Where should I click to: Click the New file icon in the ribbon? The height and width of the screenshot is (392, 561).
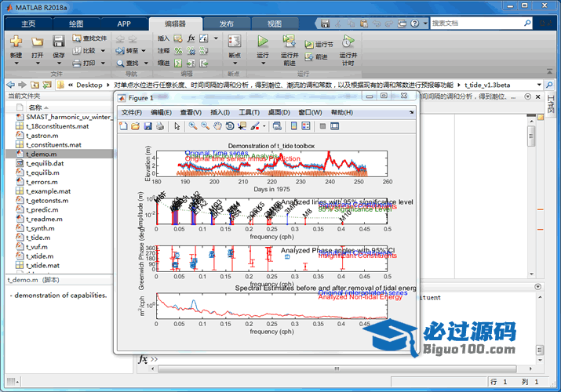(16, 41)
